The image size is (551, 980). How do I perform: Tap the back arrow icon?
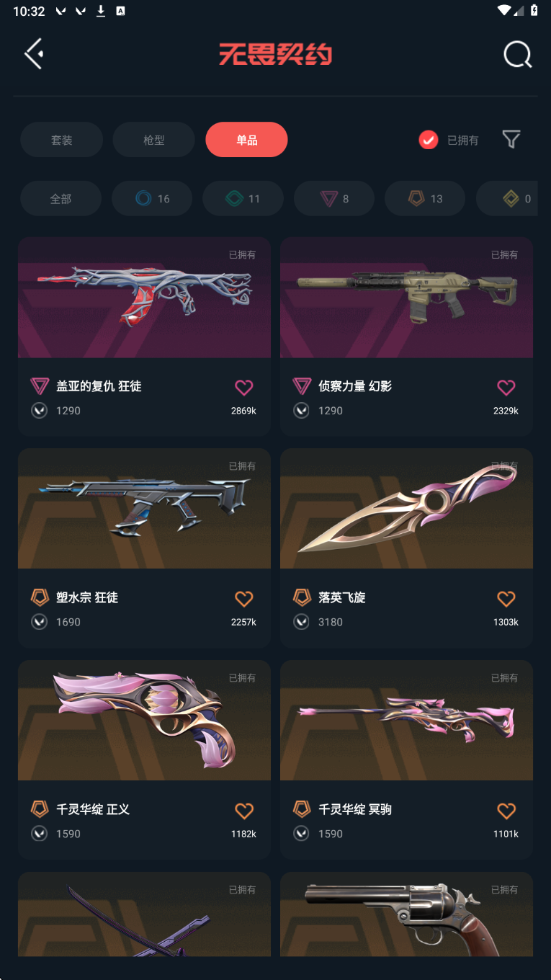[34, 54]
